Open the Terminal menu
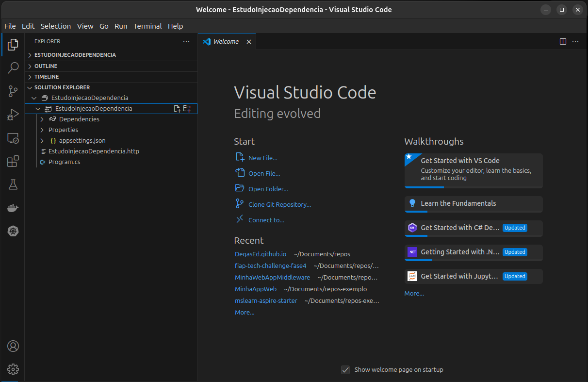This screenshot has width=588, height=382. coord(148,26)
